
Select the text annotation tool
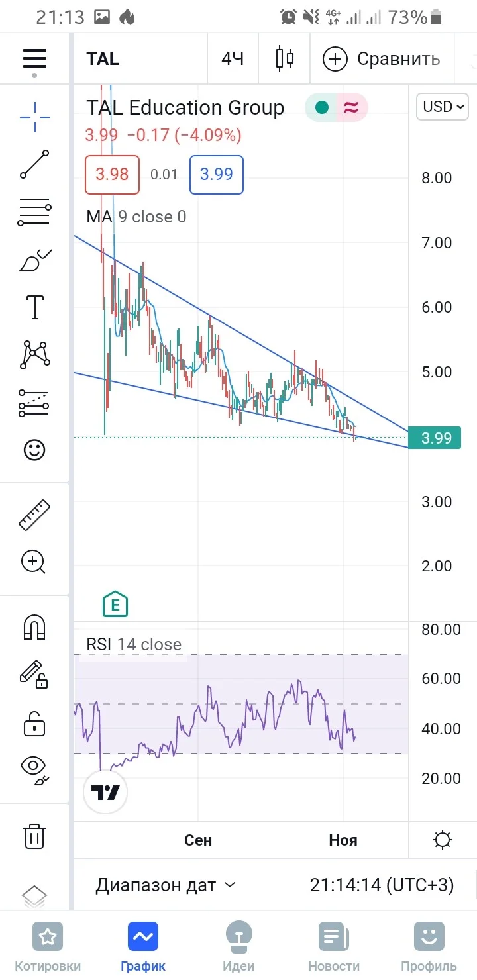click(x=34, y=307)
